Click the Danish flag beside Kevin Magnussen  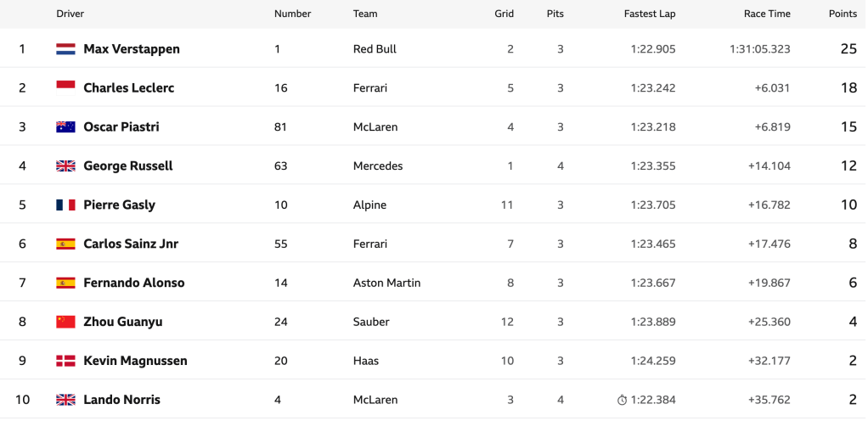pyautogui.click(x=65, y=362)
